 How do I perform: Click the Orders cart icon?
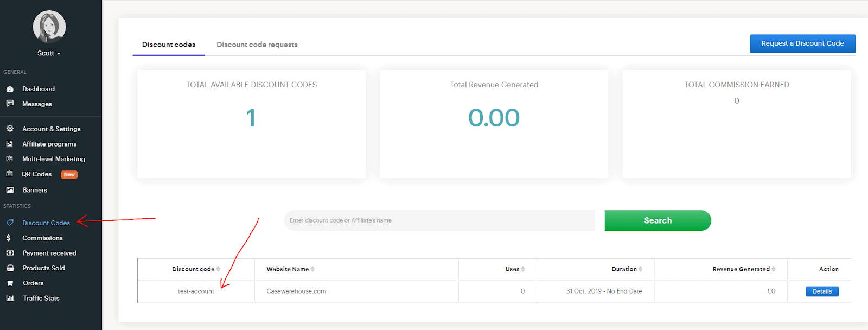(10, 283)
